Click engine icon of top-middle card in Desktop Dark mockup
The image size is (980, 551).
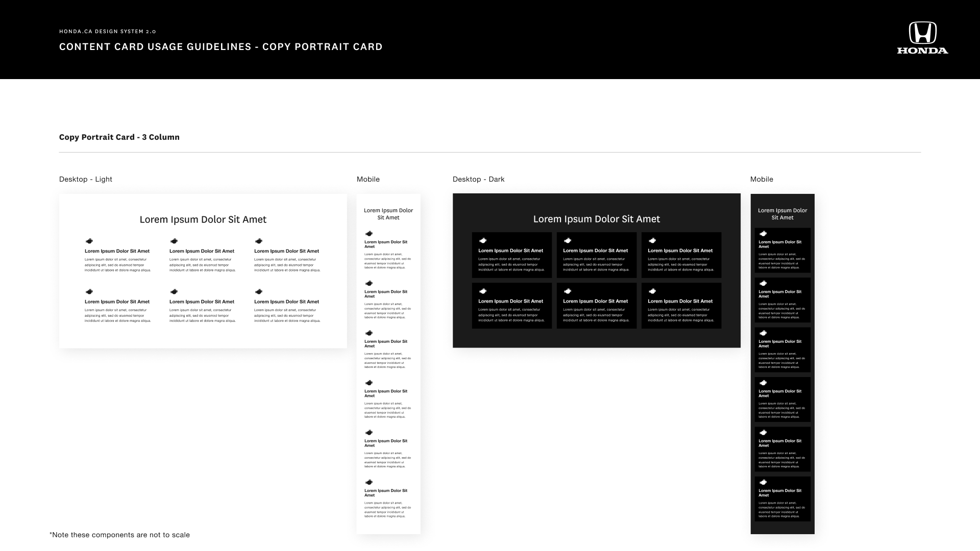567,240
